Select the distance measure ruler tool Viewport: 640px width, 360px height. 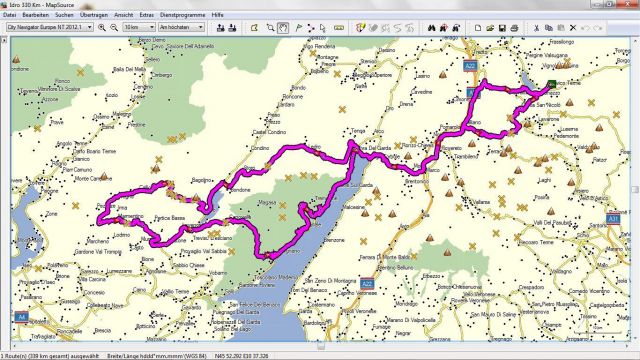tap(339, 28)
